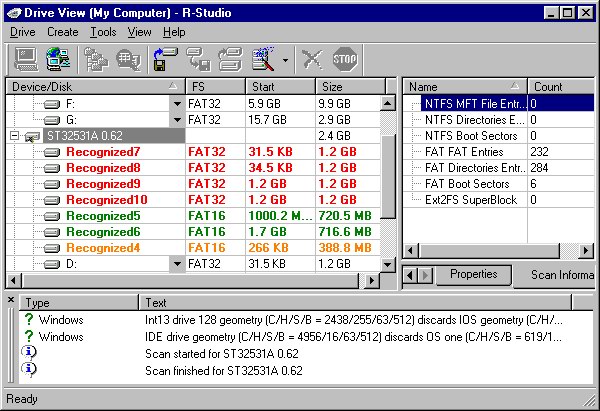The image size is (600, 411).
Task: Click the Create Region toolbar icon
Action: coord(198,59)
